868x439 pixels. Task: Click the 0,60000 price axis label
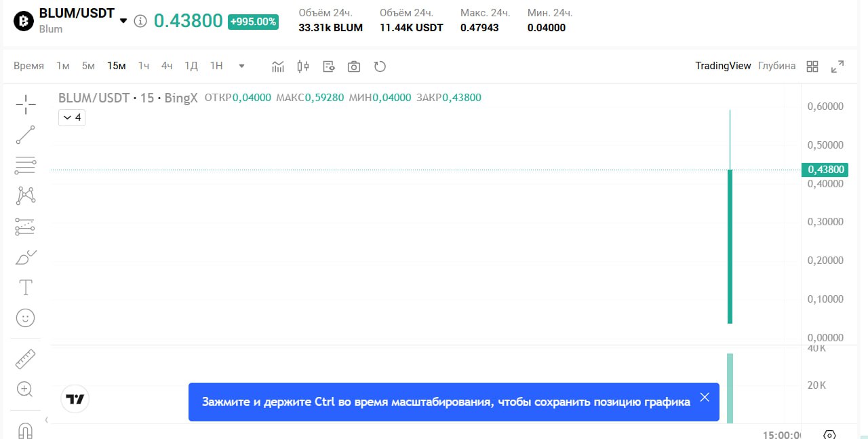pyautogui.click(x=825, y=107)
